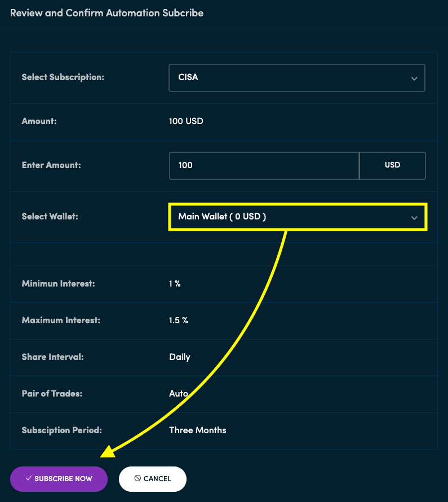The height and width of the screenshot is (502, 448).
Task: Click the Subscription dropdown arrow indicator
Action: (x=415, y=78)
